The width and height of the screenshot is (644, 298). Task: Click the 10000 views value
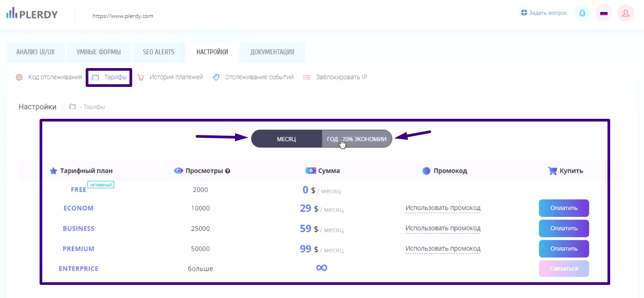(200, 208)
